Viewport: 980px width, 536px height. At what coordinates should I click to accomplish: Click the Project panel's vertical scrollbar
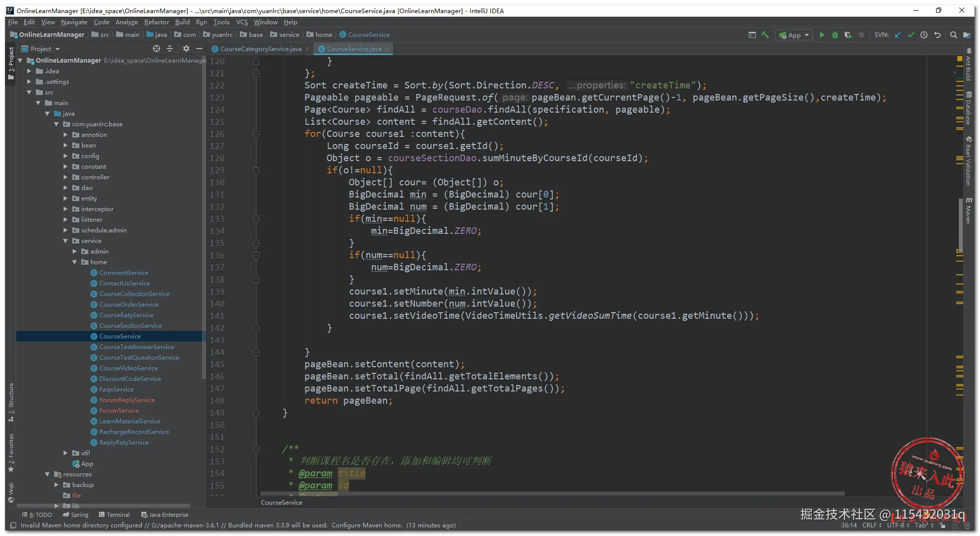203,217
